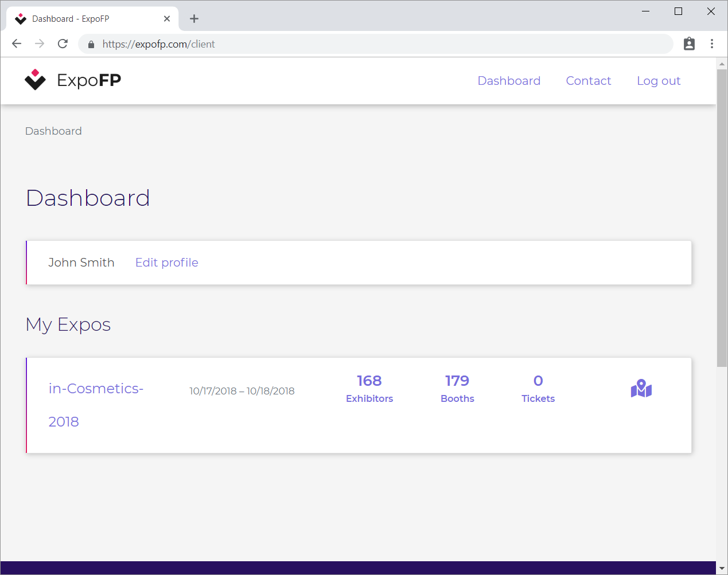View the 179 Booths link

(457, 389)
